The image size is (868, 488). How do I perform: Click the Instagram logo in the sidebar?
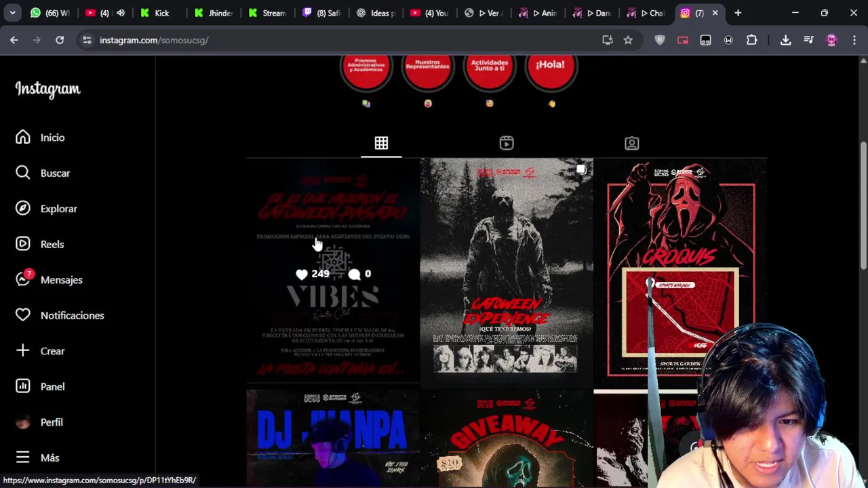coord(47,89)
